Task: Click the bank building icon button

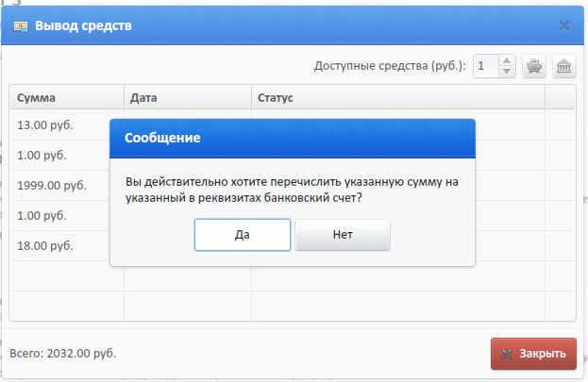Action: (x=564, y=66)
